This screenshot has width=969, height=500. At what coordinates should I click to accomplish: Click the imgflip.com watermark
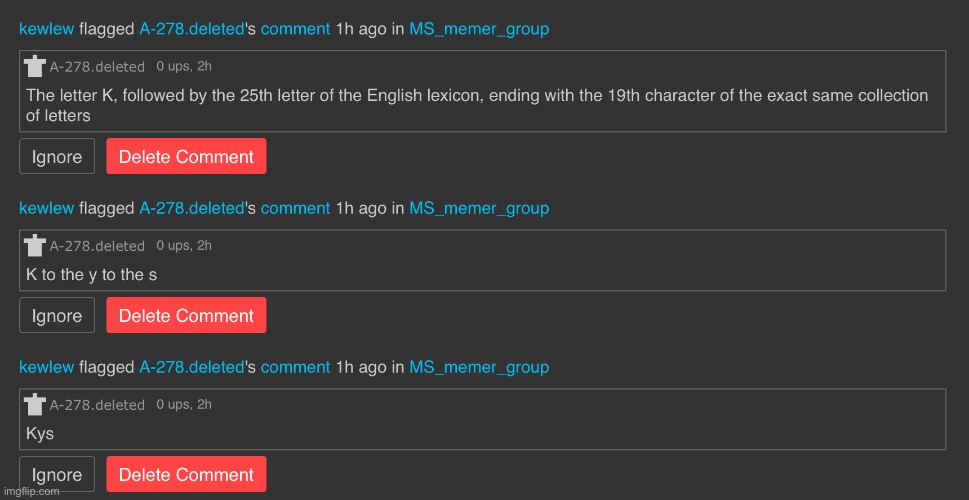pos(30,491)
